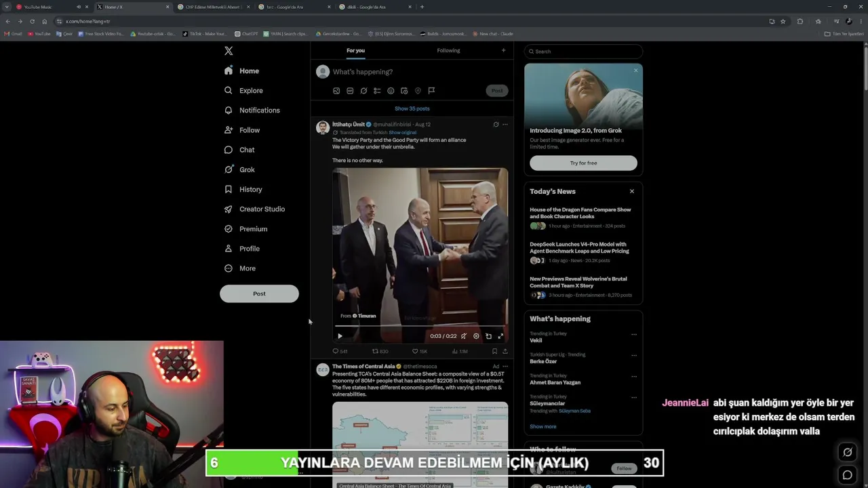Image resolution: width=868 pixels, height=488 pixels.
Task: Open the ChatGPT bookmark
Action: 246,34
